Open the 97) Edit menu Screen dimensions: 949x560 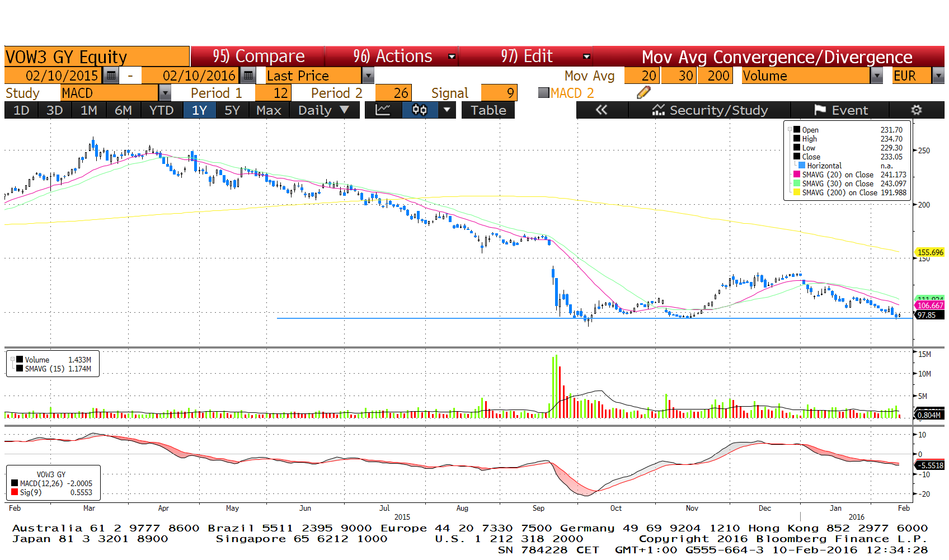(527, 57)
